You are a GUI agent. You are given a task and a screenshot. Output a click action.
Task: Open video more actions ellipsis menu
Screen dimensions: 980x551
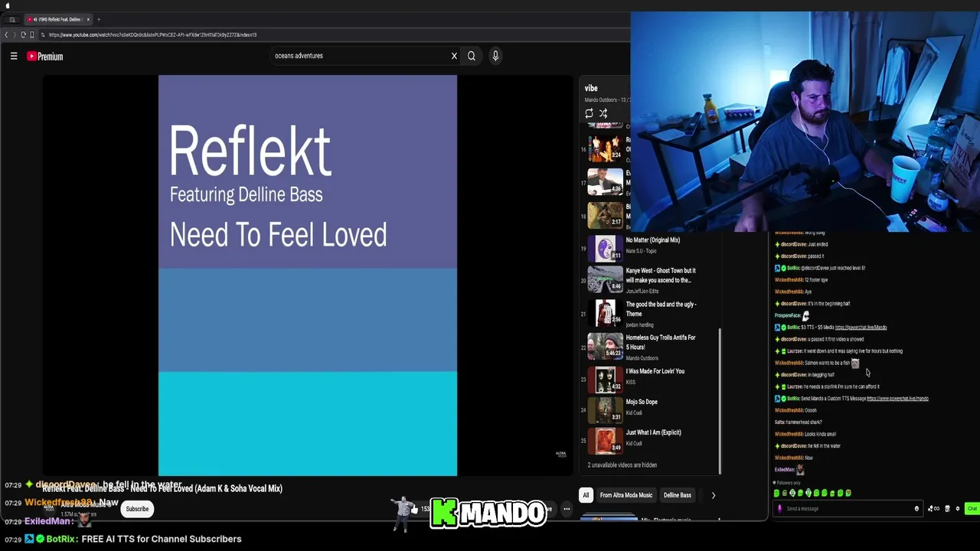[x=567, y=509]
